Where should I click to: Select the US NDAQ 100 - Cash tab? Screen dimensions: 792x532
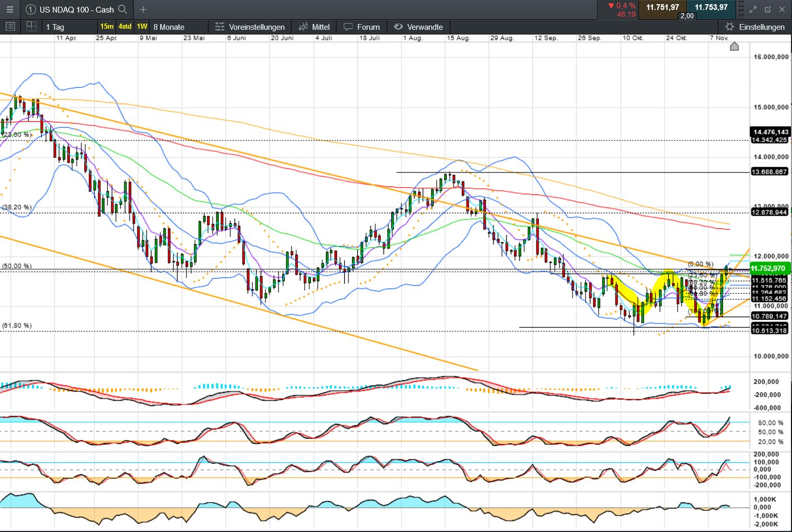pyautogui.click(x=76, y=9)
